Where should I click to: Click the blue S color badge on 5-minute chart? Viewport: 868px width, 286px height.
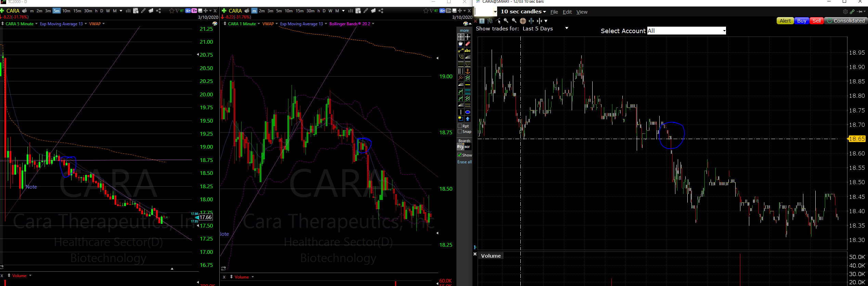coord(188,11)
